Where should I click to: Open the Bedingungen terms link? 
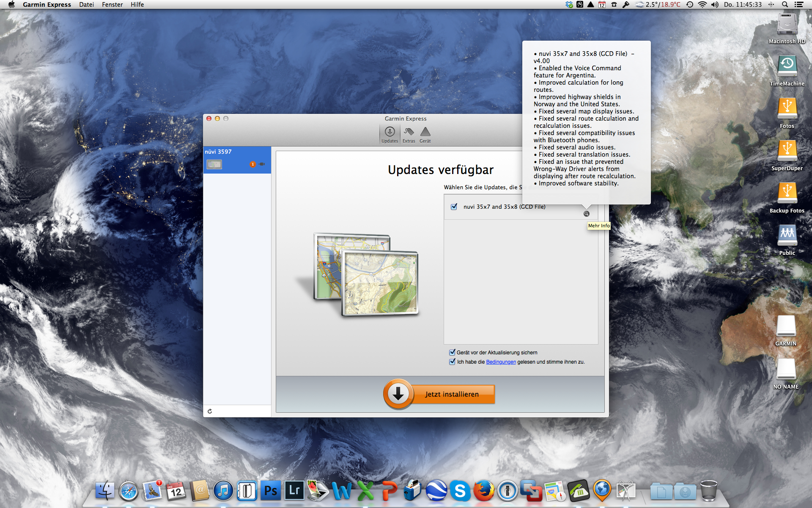click(501, 362)
